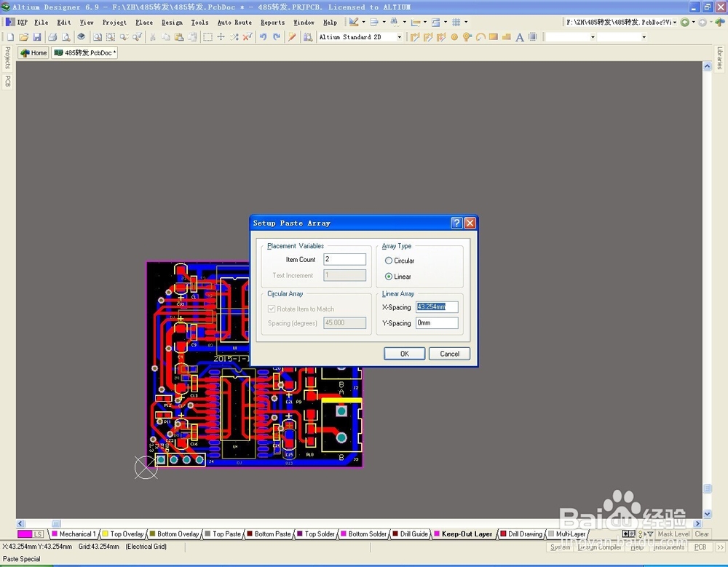Click the Clear filter icon
Viewport: 728px width, 567px height.
point(248,36)
